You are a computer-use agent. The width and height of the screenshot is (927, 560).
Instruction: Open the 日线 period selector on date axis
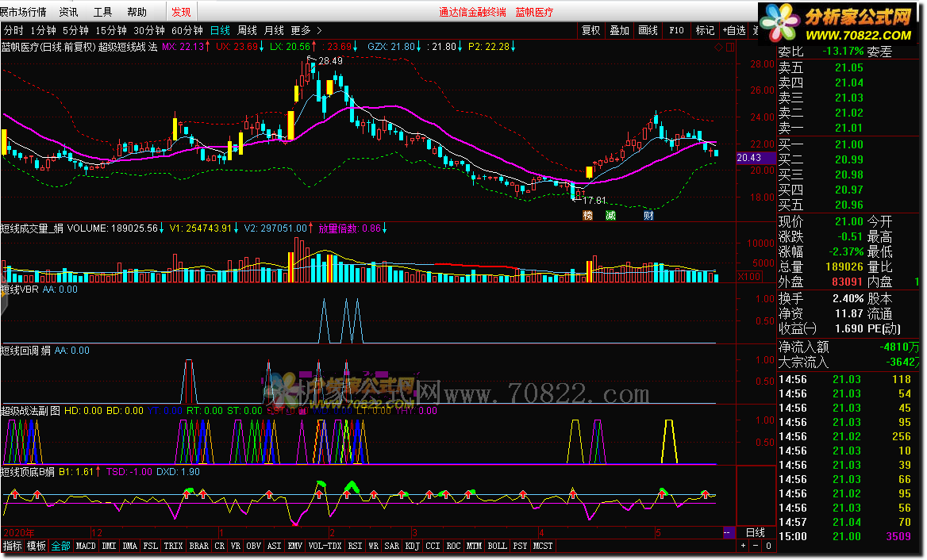(756, 532)
